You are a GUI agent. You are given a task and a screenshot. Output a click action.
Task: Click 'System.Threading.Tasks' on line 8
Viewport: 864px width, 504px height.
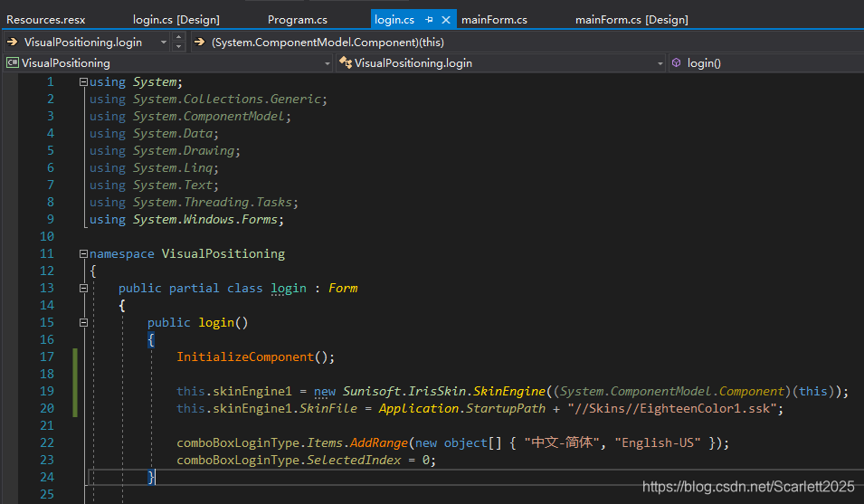pos(212,202)
